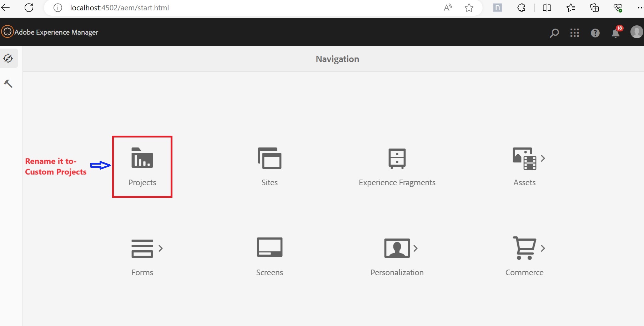Select the Navigation compass icon in sidebar
The height and width of the screenshot is (326, 644).
point(8,58)
